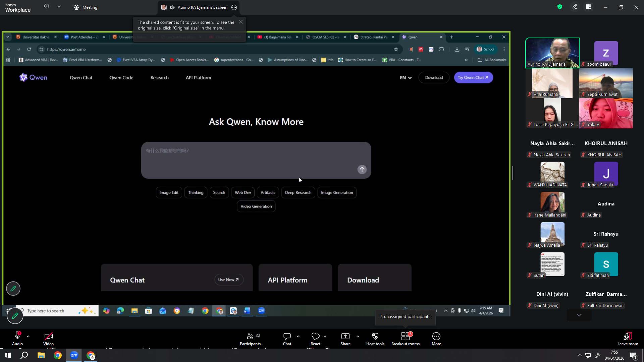Toggle the Thinking mode chip
This screenshot has width=644, height=362.
tap(196, 193)
